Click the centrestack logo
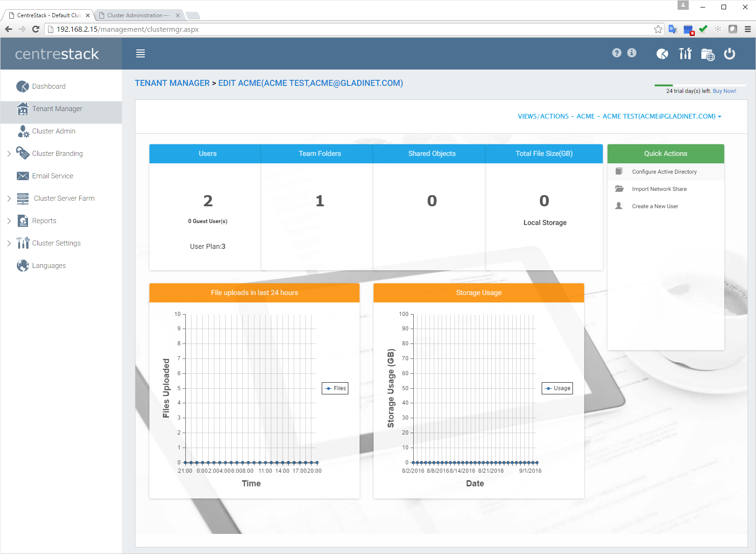The width and height of the screenshot is (756, 554). point(57,54)
